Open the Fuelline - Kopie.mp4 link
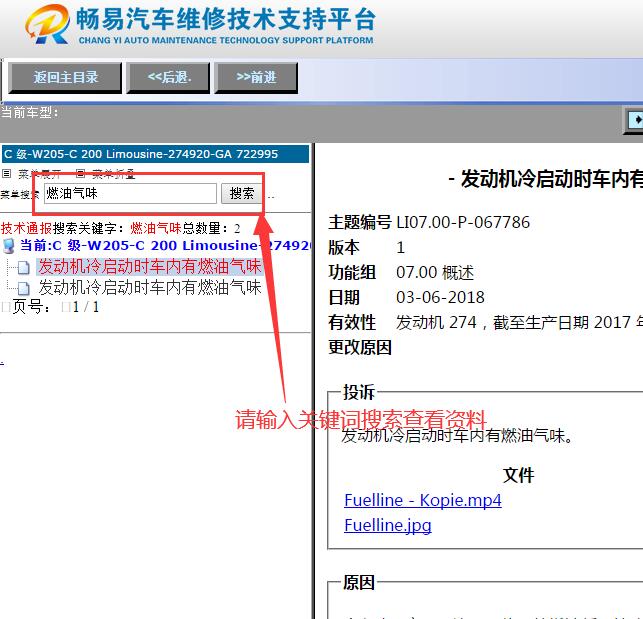Image resolution: width=643 pixels, height=619 pixels. 423,500
